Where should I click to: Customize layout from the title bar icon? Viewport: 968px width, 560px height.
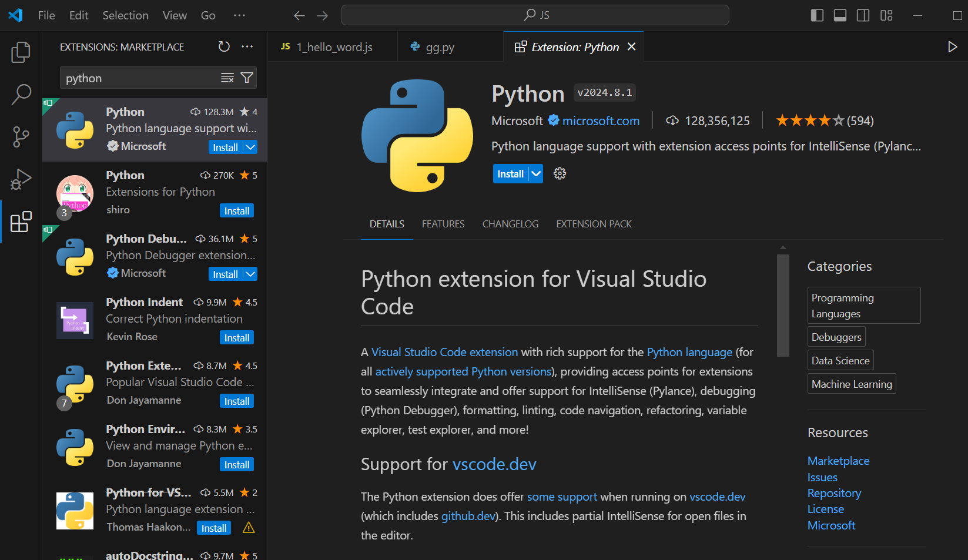(x=886, y=15)
